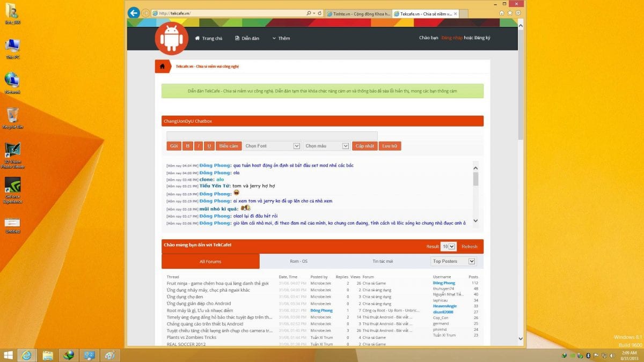Open the Result count dropdown
This screenshot has height=362, width=644.
pyautogui.click(x=448, y=247)
